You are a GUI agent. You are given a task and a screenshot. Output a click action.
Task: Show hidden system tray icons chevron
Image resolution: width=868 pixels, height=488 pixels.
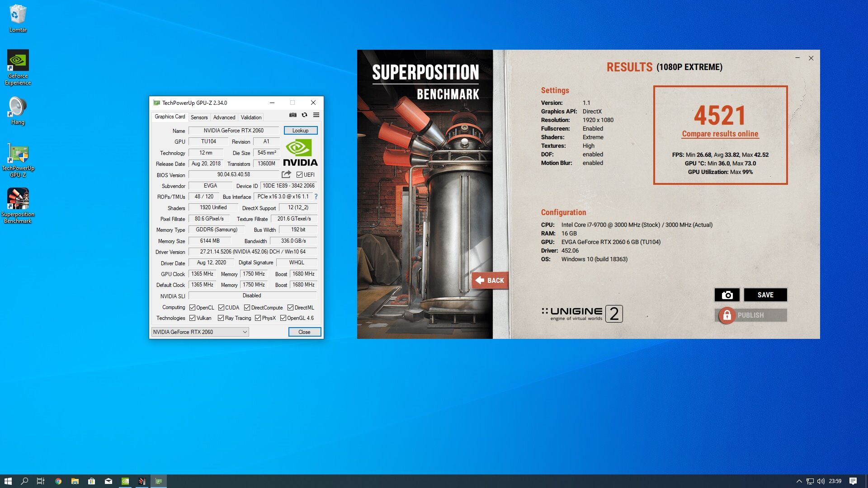pos(799,481)
